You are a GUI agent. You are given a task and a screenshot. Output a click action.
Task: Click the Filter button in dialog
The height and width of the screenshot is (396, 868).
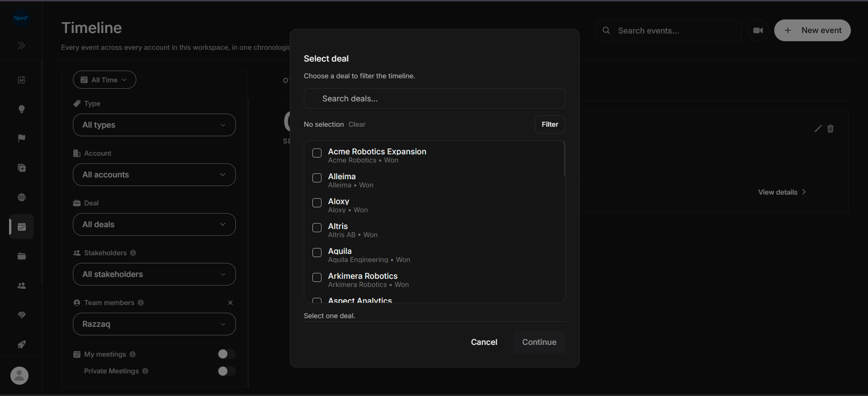[550, 124]
